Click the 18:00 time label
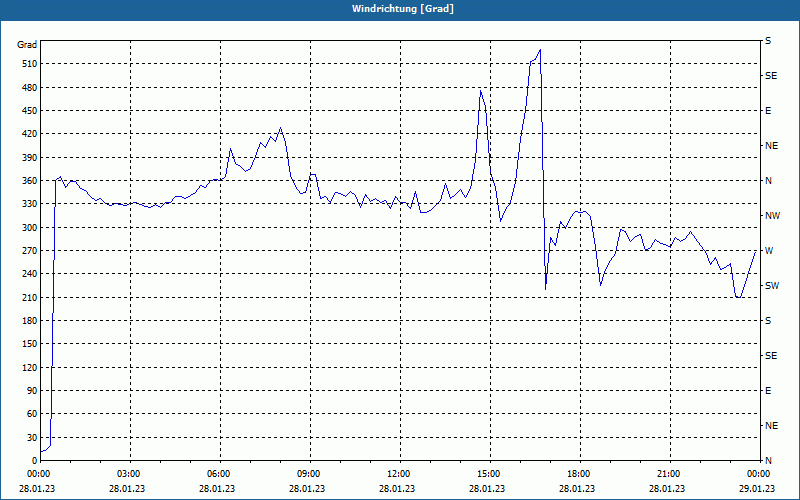The image size is (800, 500). coord(580,474)
